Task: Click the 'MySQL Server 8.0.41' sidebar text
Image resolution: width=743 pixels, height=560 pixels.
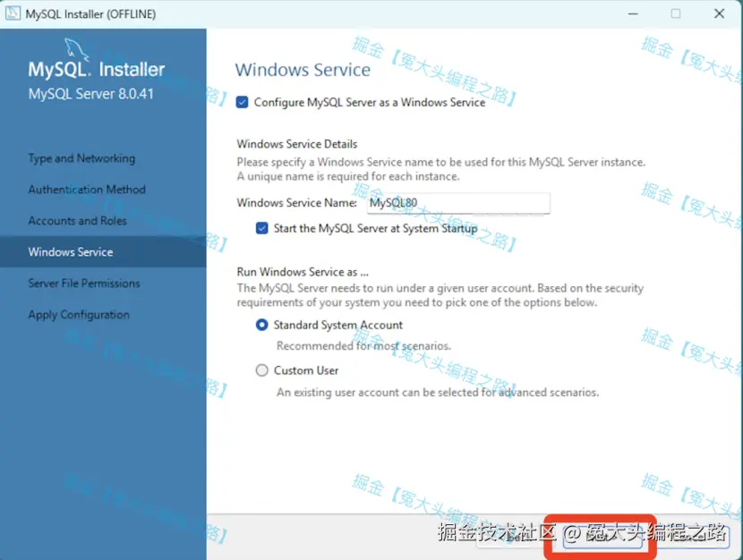Action: [91, 94]
